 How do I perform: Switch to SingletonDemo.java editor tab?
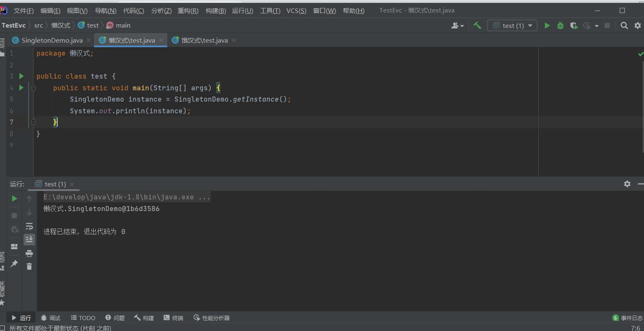[x=52, y=40]
